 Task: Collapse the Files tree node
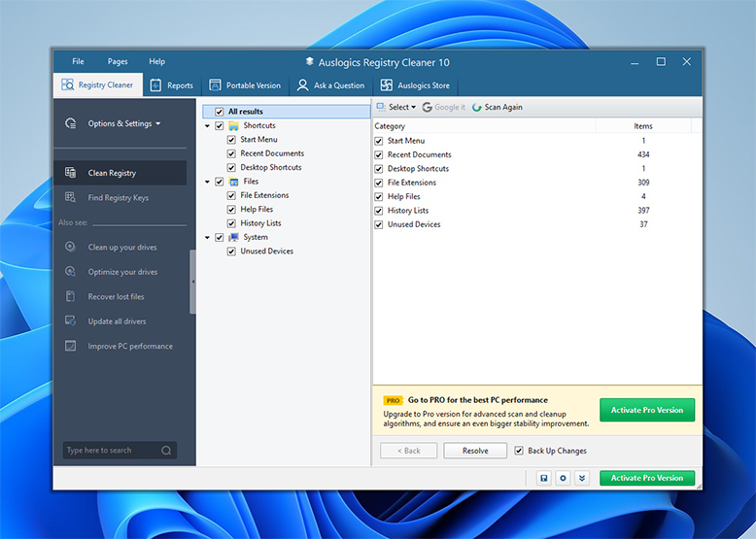click(x=207, y=182)
